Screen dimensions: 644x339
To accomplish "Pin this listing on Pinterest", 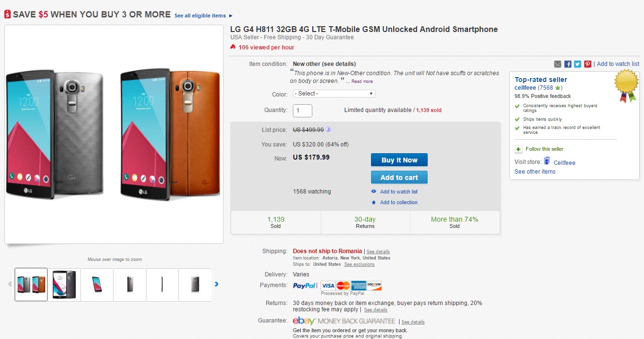I will (x=588, y=64).
